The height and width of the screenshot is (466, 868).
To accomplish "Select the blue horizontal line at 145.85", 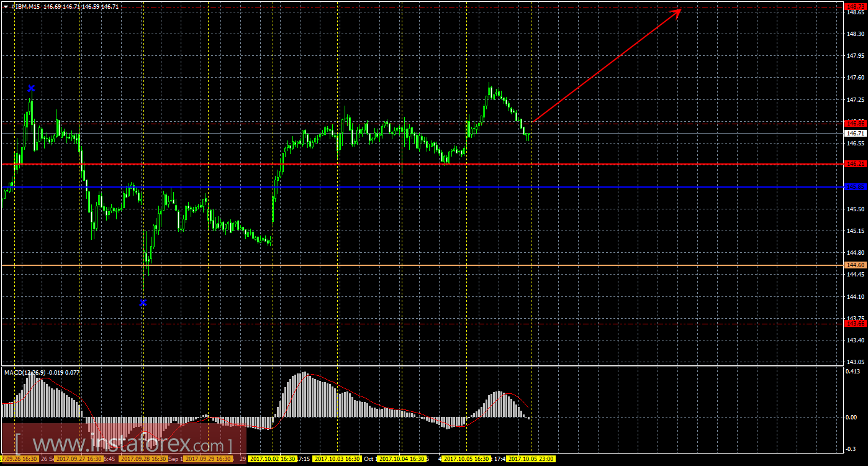I will pos(422,186).
